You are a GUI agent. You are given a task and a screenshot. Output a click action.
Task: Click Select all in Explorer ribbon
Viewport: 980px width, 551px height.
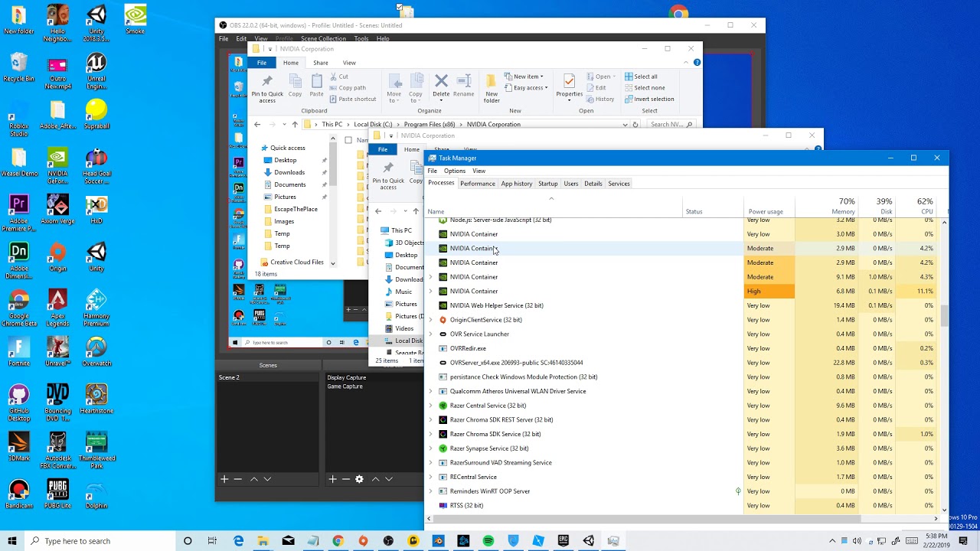642,77
